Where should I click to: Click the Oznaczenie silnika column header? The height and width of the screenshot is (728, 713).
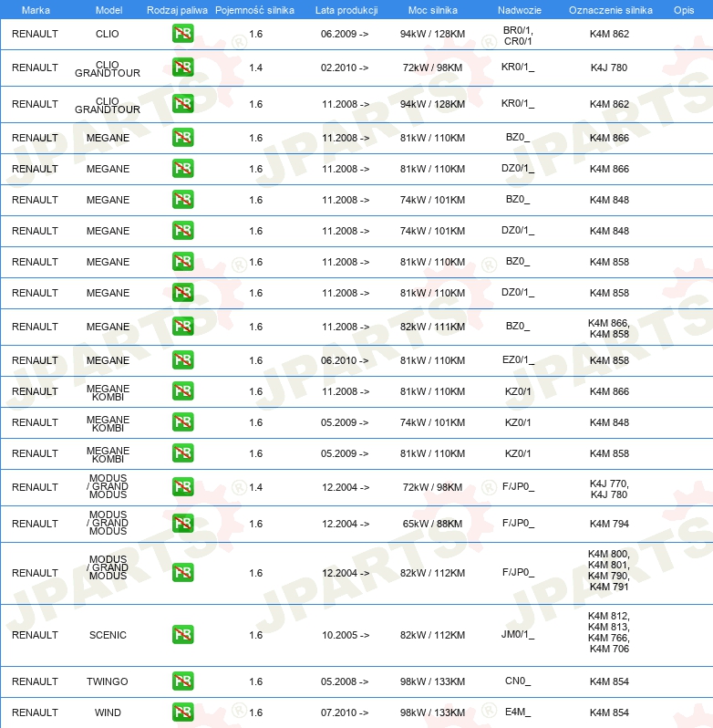611,10
